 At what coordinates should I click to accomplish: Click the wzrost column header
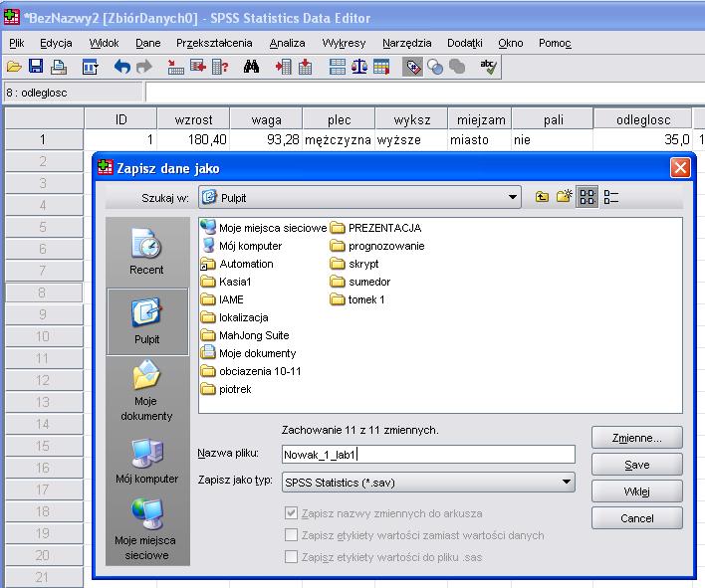(x=193, y=119)
